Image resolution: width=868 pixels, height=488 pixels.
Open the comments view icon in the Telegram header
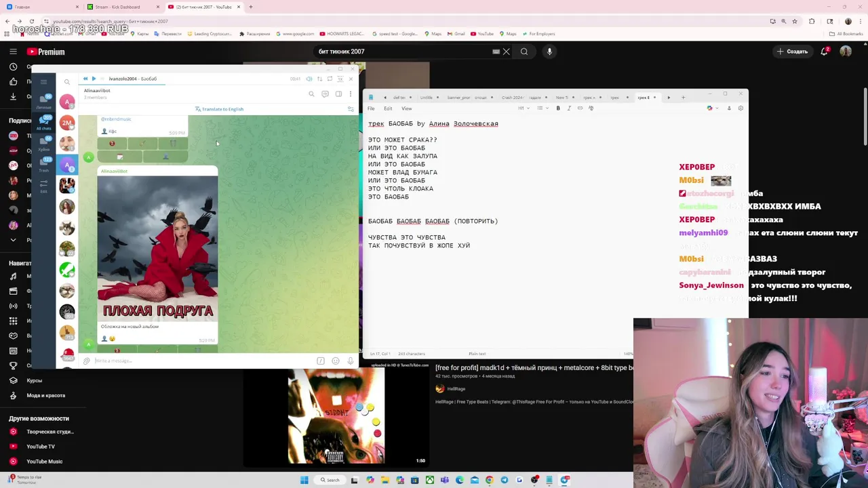click(325, 94)
